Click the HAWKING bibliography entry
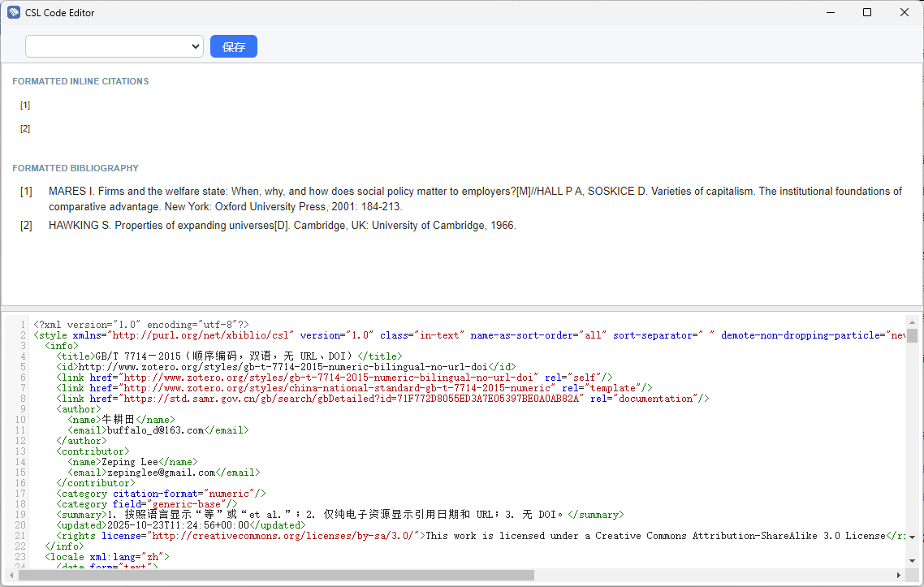This screenshot has height=587, width=924. [x=282, y=226]
